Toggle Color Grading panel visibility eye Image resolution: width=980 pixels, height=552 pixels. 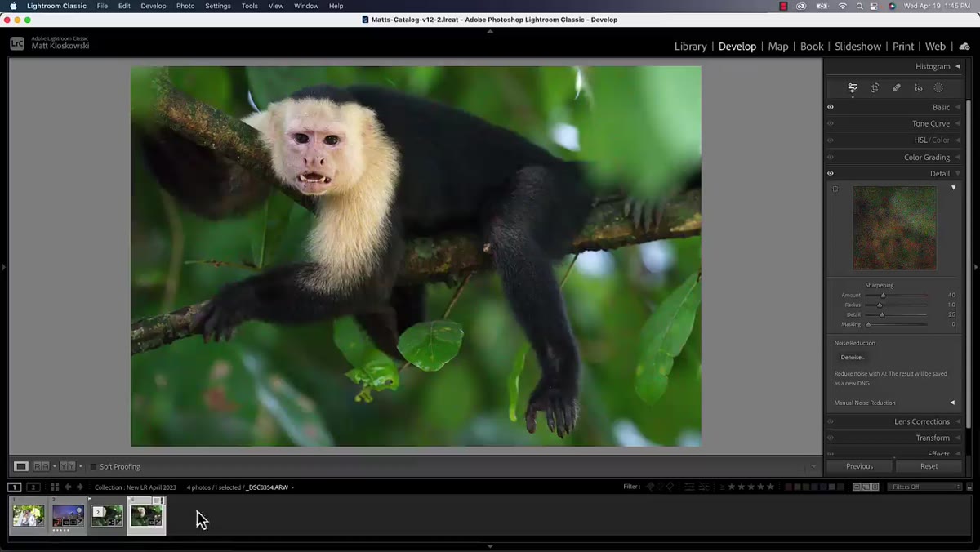pos(831,157)
